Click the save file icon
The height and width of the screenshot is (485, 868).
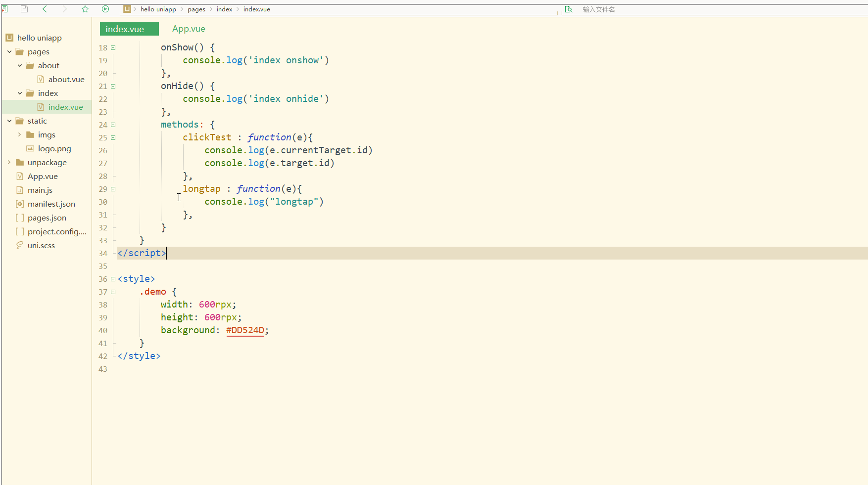(24, 9)
